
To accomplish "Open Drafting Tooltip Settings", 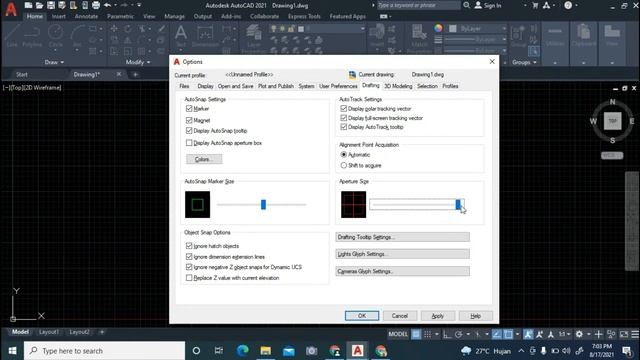I will pos(402,237).
